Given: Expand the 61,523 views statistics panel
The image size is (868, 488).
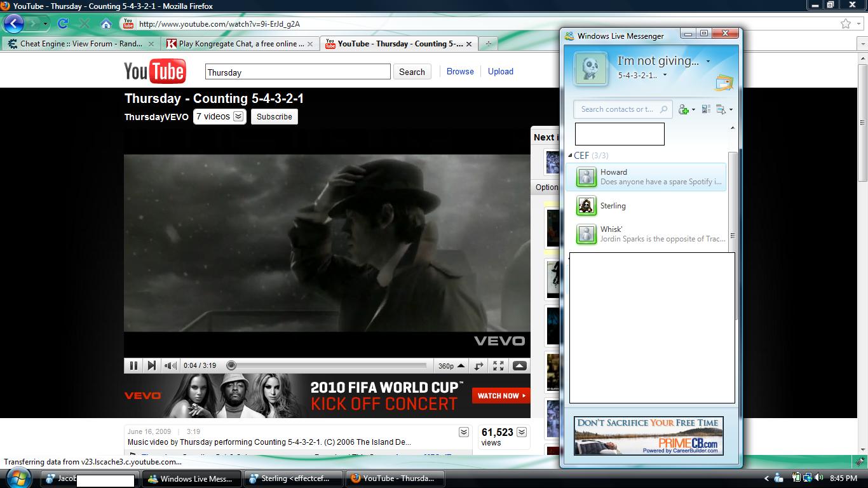Looking at the screenshot, I should pyautogui.click(x=522, y=432).
